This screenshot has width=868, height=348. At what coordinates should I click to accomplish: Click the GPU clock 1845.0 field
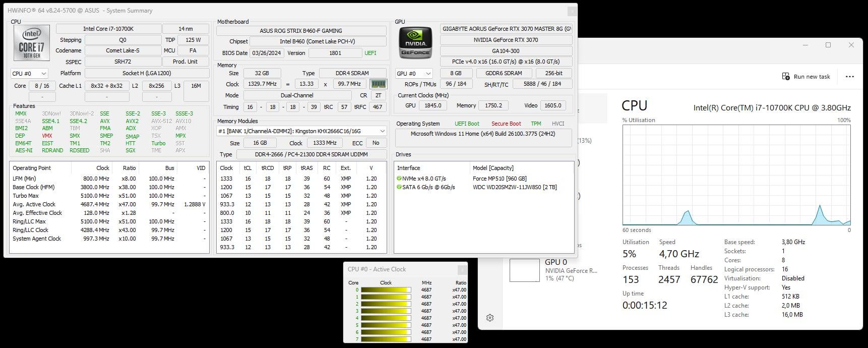tap(432, 105)
